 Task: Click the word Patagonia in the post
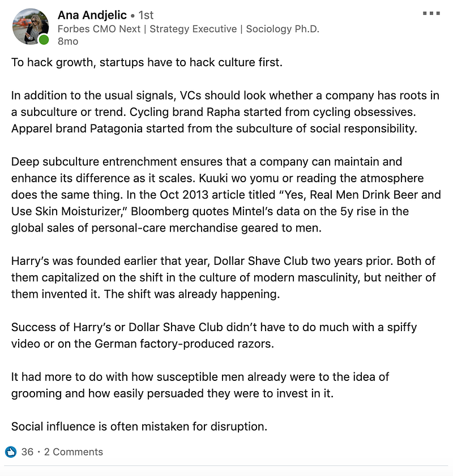point(116,128)
